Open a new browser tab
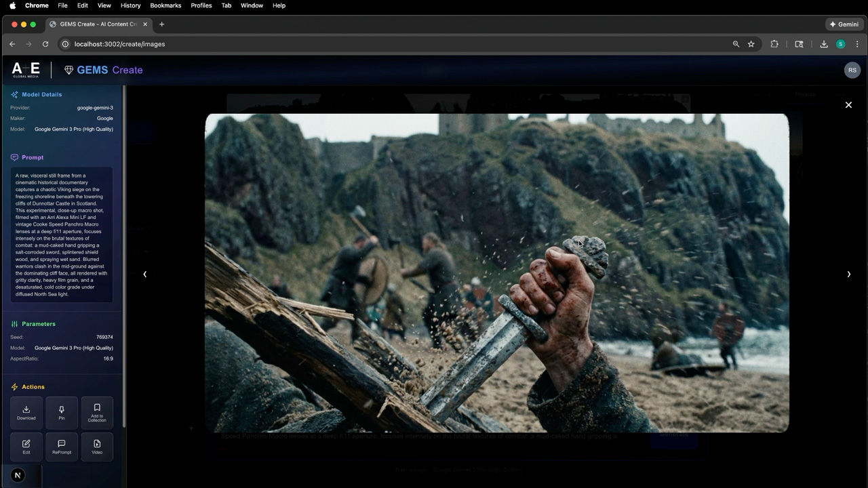 point(161,24)
